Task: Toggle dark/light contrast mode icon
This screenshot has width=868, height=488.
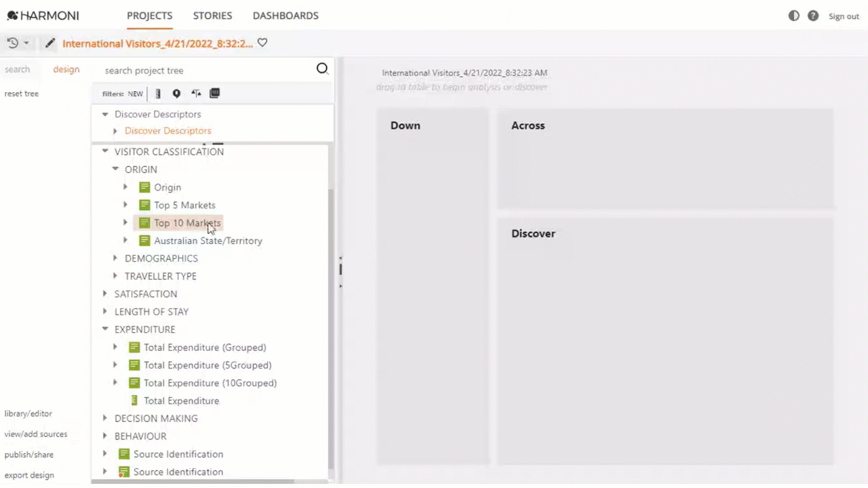Action: point(793,16)
